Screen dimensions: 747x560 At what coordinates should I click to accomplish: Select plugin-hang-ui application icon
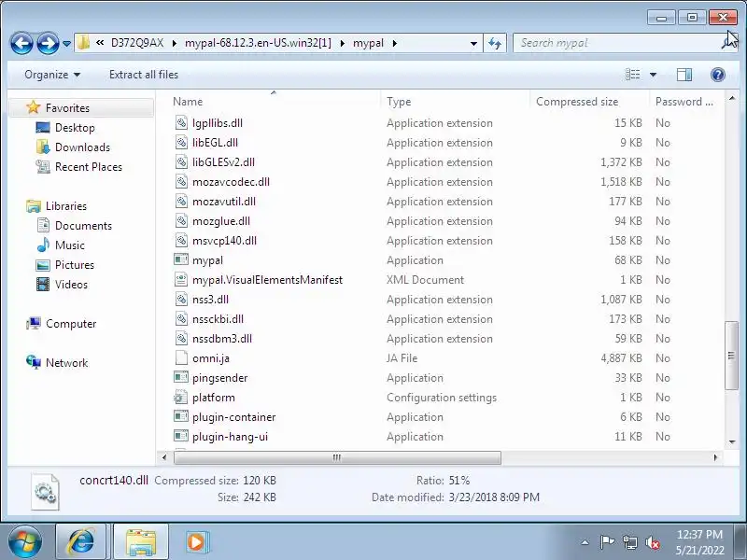(181, 436)
